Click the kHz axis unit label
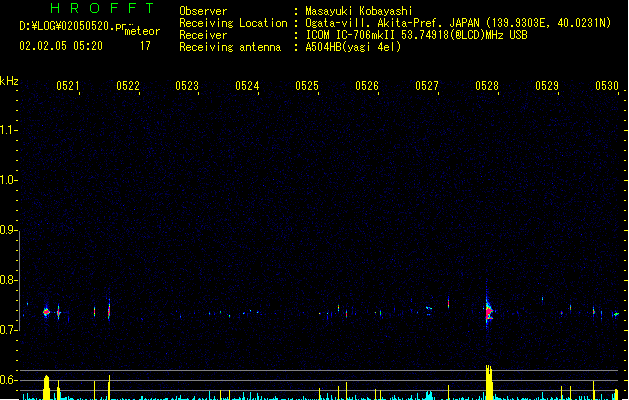The height and width of the screenshot is (400, 629). 9,81
